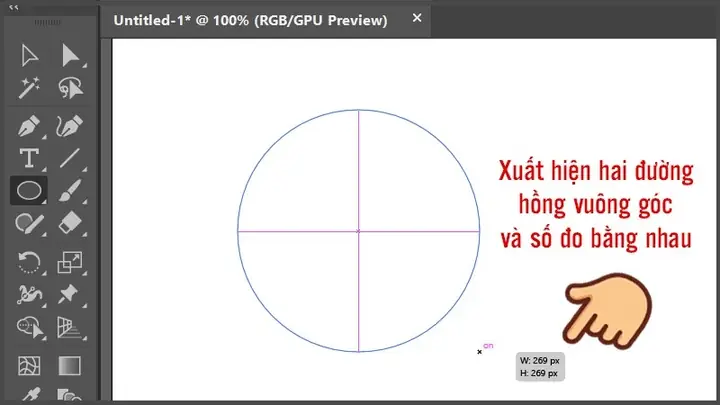The height and width of the screenshot is (405, 720).
Task: Pick the Paintbrush tool
Action: (x=70, y=190)
